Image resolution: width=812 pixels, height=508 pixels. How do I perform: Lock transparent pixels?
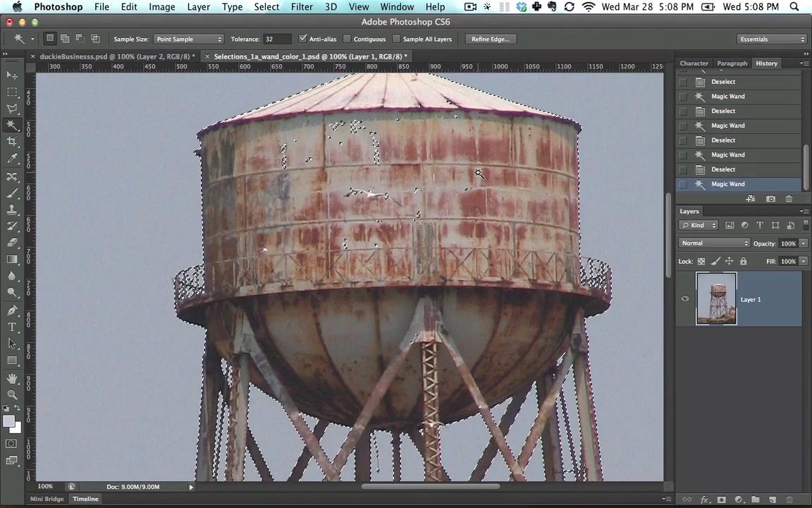pyautogui.click(x=701, y=261)
